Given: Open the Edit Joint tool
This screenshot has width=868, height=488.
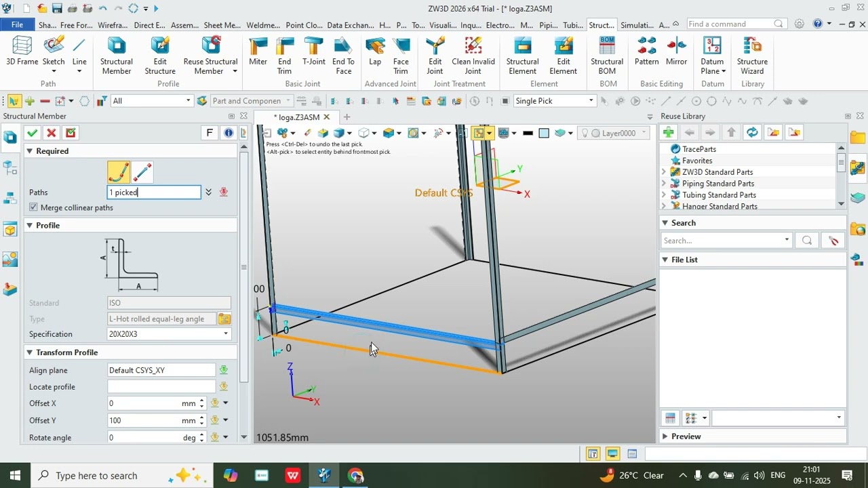Looking at the screenshot, I should (x=435, y=56).
